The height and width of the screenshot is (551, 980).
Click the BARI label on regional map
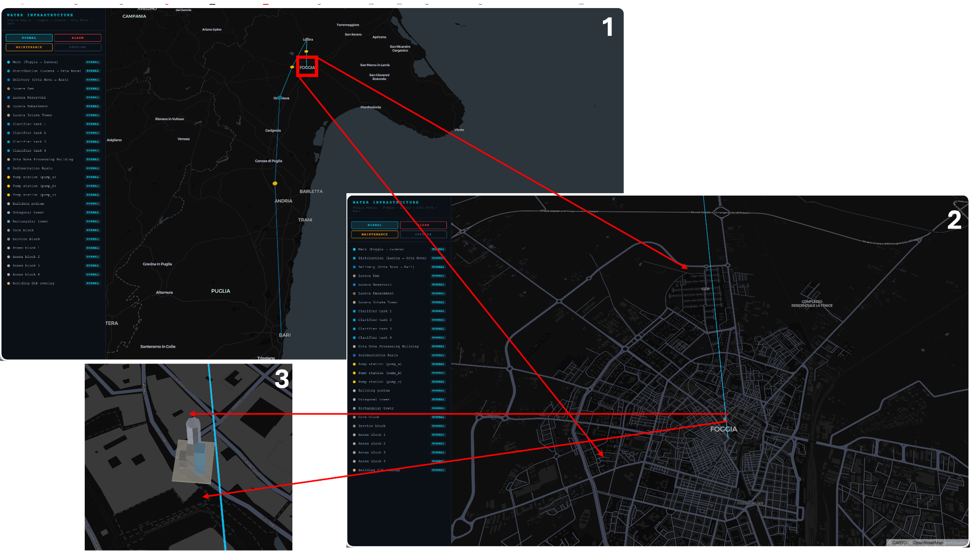point(285,335)
